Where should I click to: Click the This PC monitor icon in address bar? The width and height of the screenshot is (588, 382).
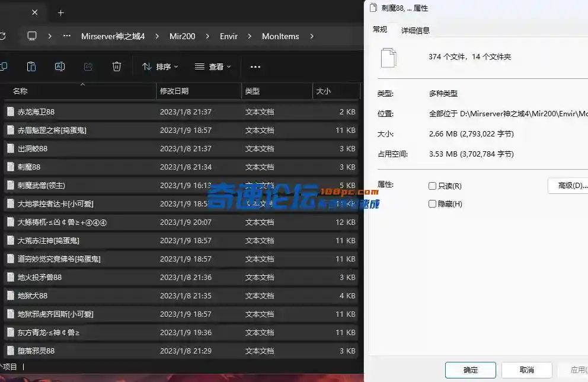point(32,36)
